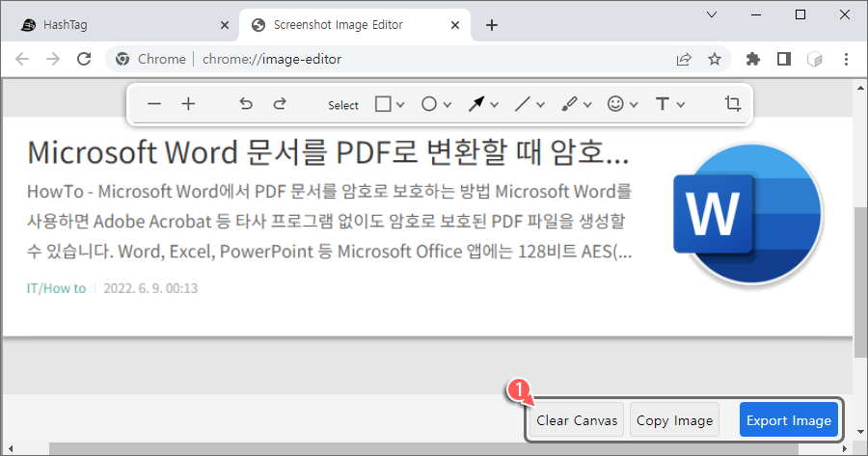Image resolution: width=868 pixels, height=456 pixels.
Task: Pick the Line drawing tool
Action: click(x=522, y=104)
